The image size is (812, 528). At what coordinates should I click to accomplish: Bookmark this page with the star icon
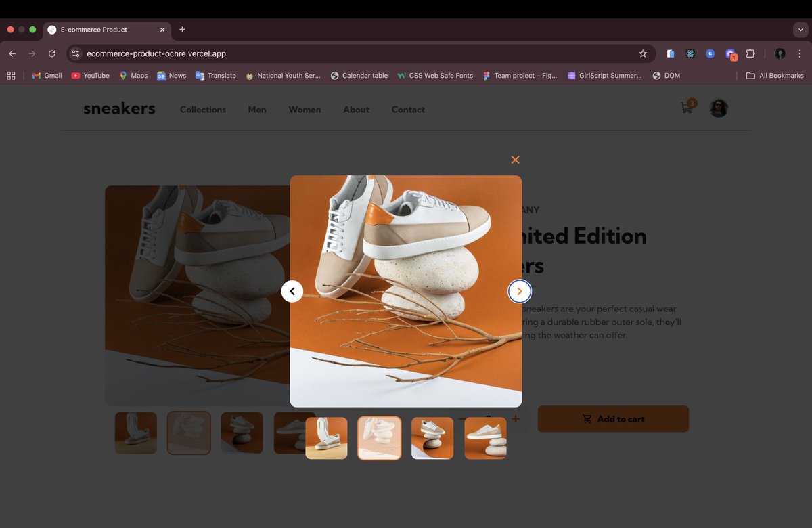pyautogui.click(x=643, y=53)
